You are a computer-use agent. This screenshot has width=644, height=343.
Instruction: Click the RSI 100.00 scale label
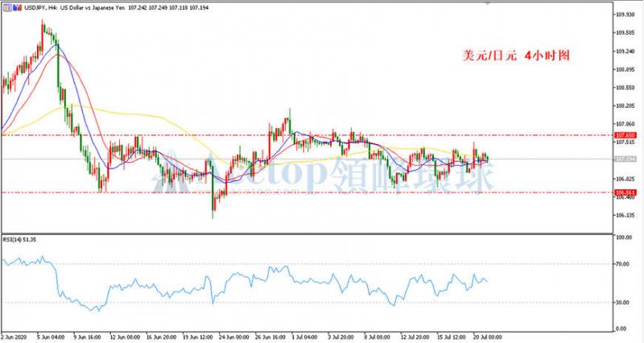[625, 238]
